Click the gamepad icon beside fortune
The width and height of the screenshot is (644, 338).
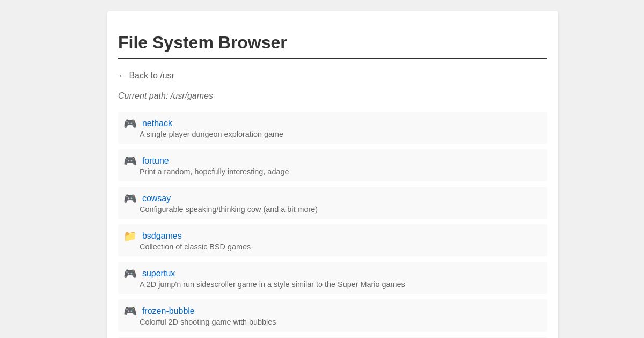(130, 161)
